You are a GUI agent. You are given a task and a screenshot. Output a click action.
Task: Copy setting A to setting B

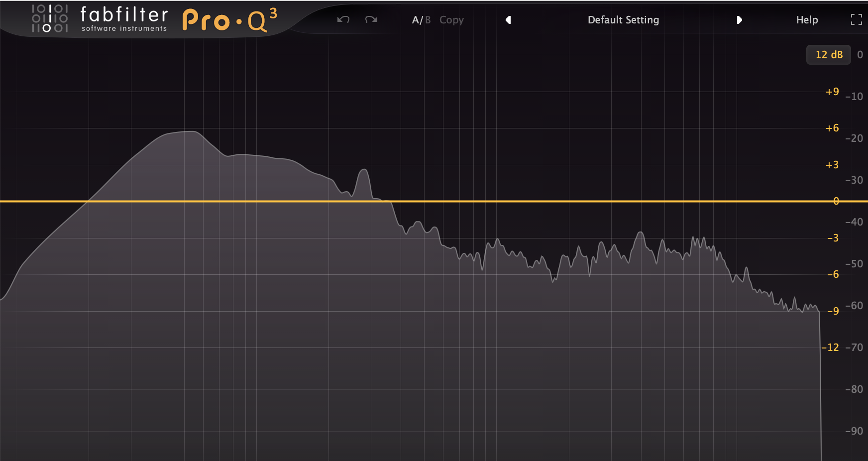coord(451,20)
